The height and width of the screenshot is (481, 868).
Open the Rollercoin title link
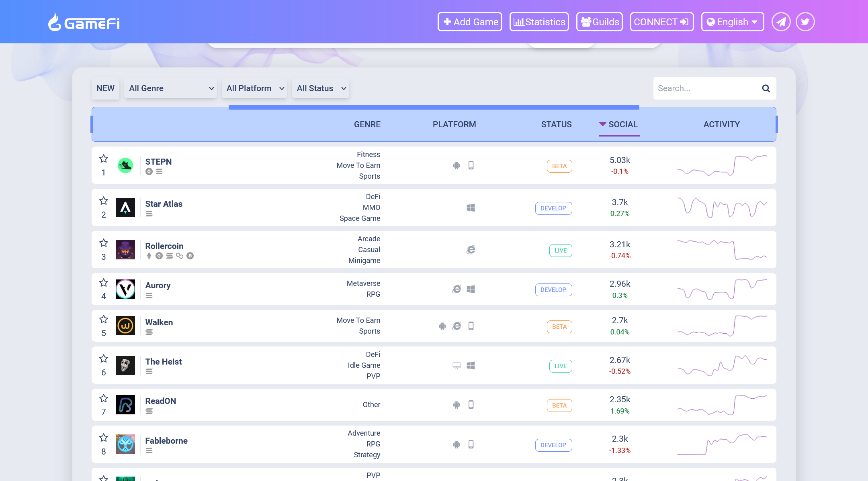164,246
